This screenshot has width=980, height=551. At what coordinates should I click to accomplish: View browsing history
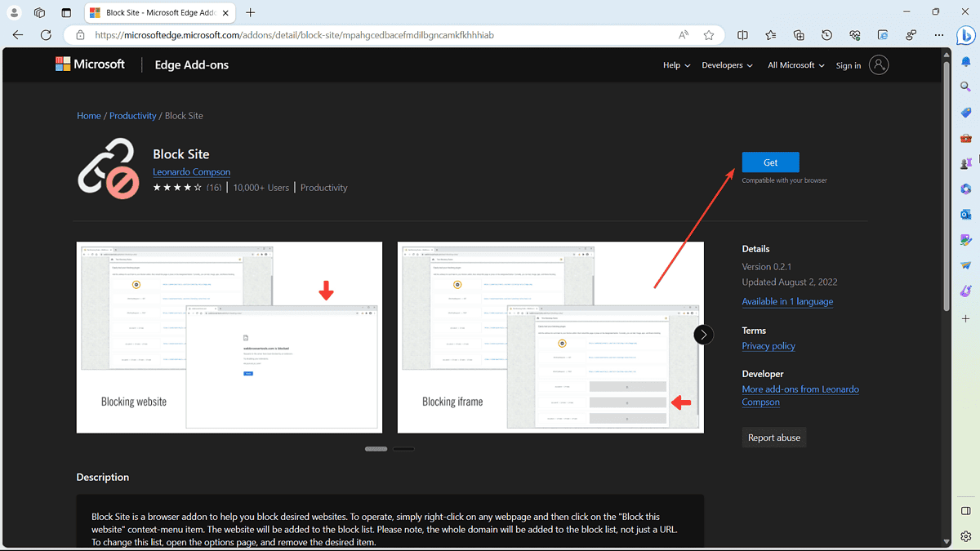click(x=826, y=35)
